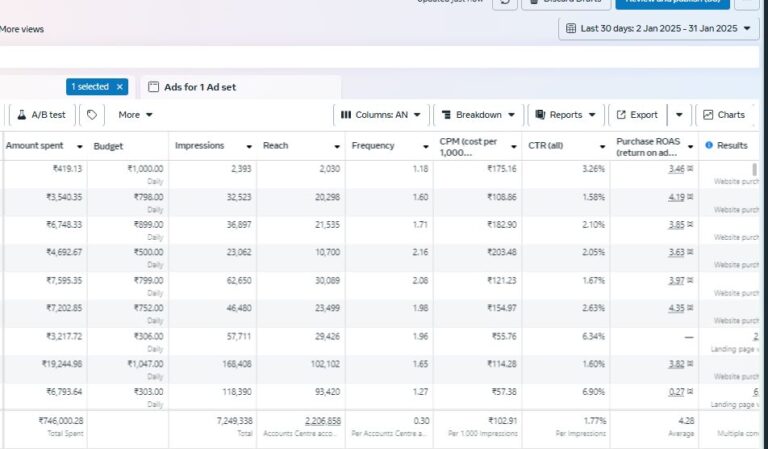Click the Columns bars icon
Image resolution: width=768 pixels, height=449 pixels.
[x=346, y=115]
